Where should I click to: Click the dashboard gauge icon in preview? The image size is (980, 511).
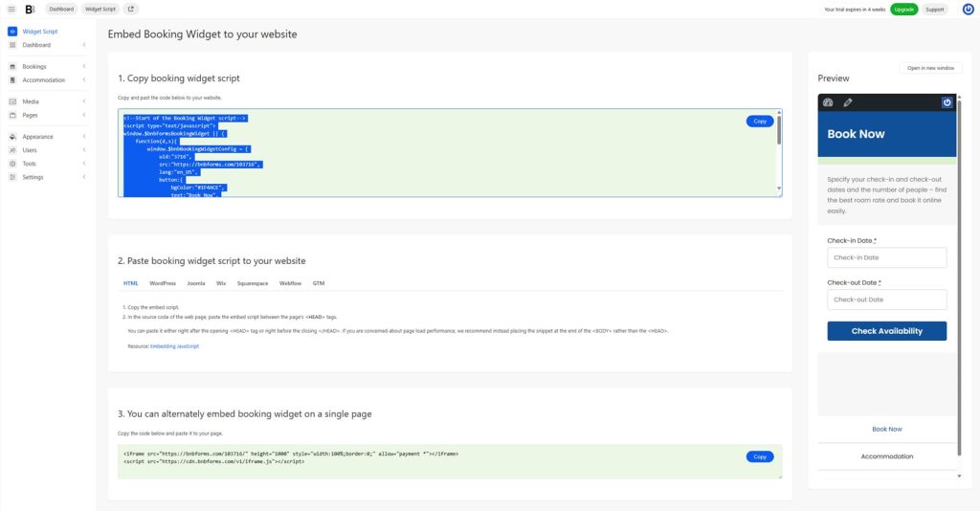coord(828,102)
